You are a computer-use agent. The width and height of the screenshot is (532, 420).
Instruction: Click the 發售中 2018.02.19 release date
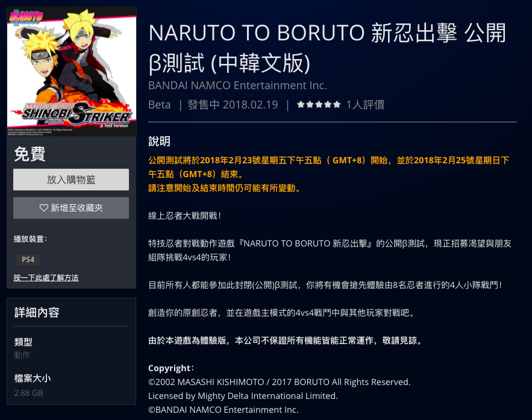(x=233, y=104)
